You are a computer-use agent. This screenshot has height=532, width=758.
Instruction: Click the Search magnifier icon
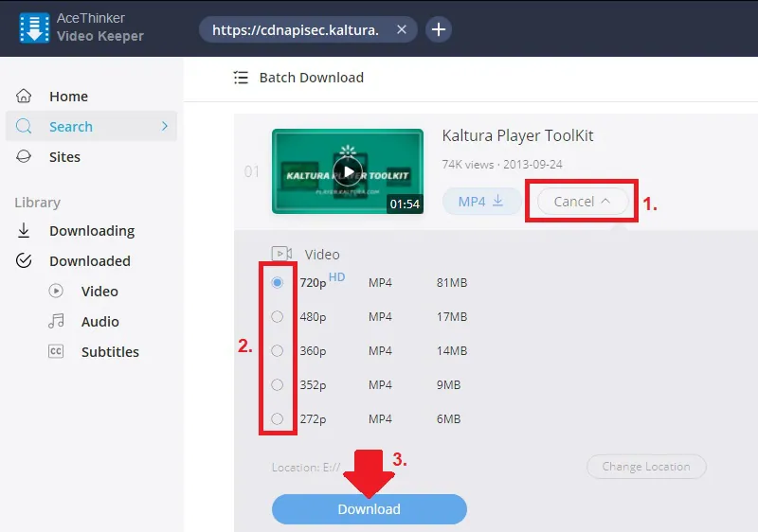[x=24, y=127]
